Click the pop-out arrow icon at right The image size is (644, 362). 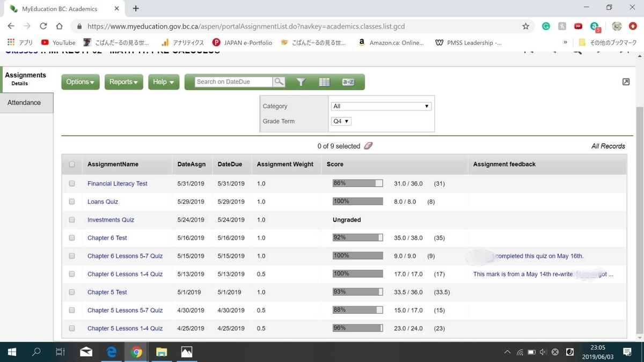pos(626,82)
